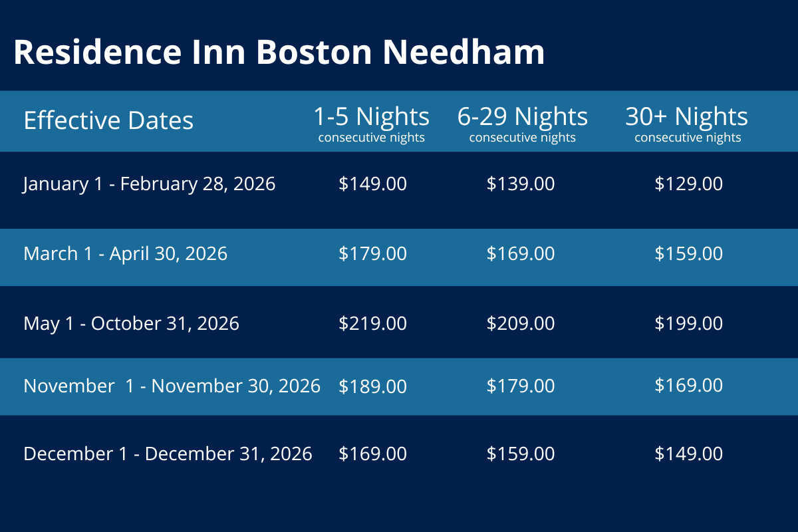
Task: Click the $189.00 November rate
Action: 372,386
